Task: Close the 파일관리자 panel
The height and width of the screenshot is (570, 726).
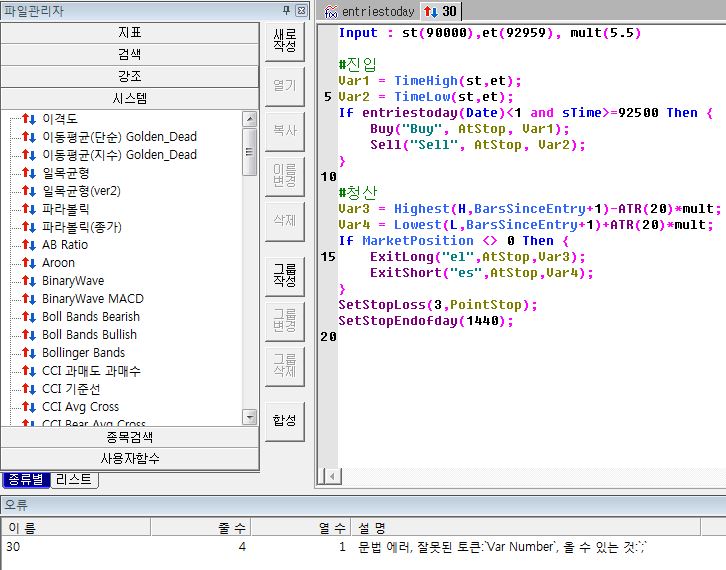Action: 302,11
